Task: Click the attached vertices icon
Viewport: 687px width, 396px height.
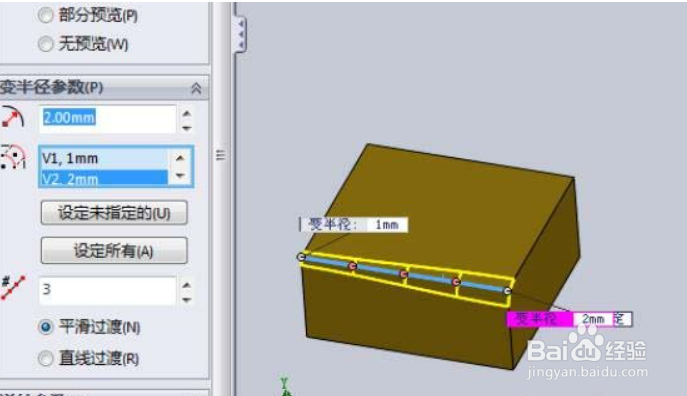Action: click(x=13, y=157)
